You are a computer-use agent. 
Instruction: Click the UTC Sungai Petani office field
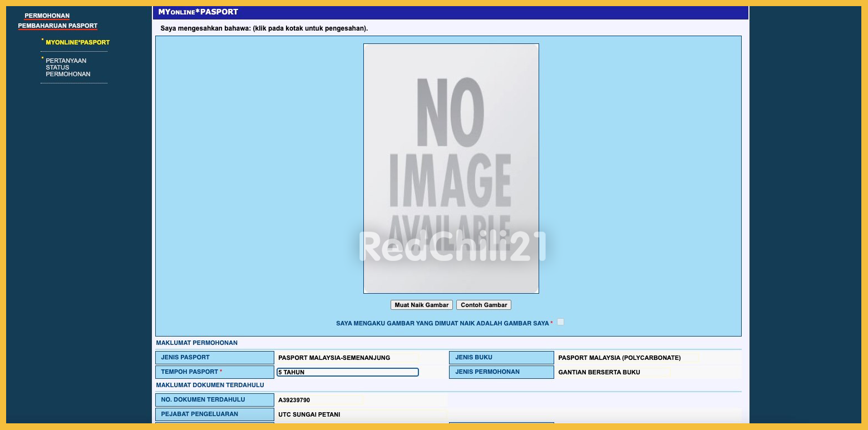point(362,414)
